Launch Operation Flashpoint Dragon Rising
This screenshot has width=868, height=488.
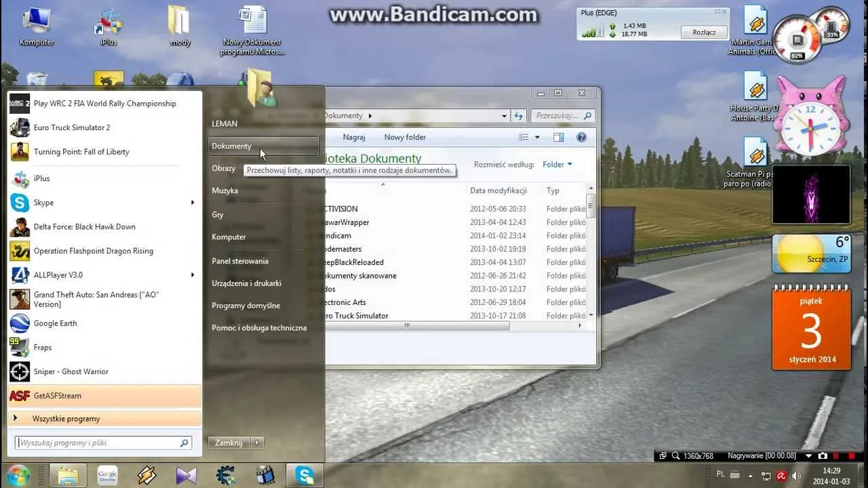pyautogui.click(x=105, y=251)
